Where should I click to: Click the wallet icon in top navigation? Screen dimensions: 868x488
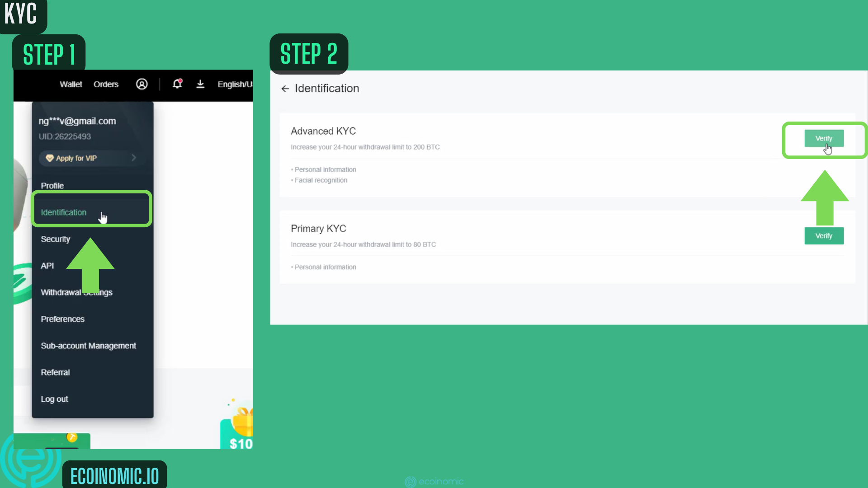pos(71,84)
